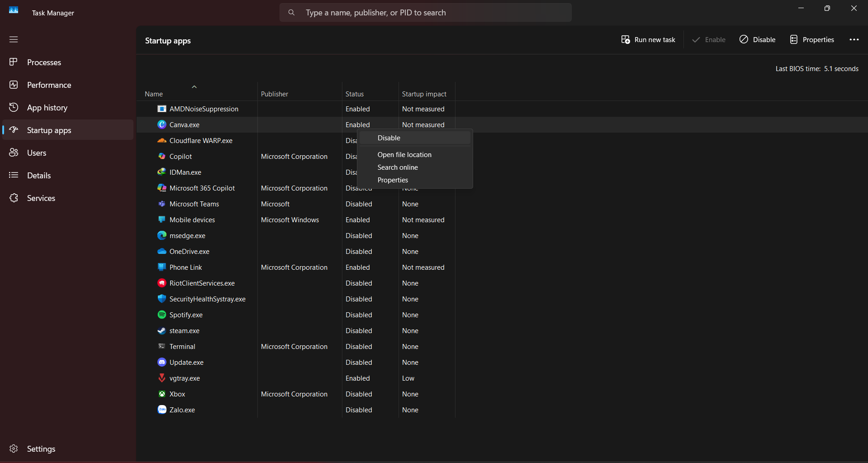868x463 pixels.
Task: Click the Properties toolbar button
Action: click(x=812, y=40)
